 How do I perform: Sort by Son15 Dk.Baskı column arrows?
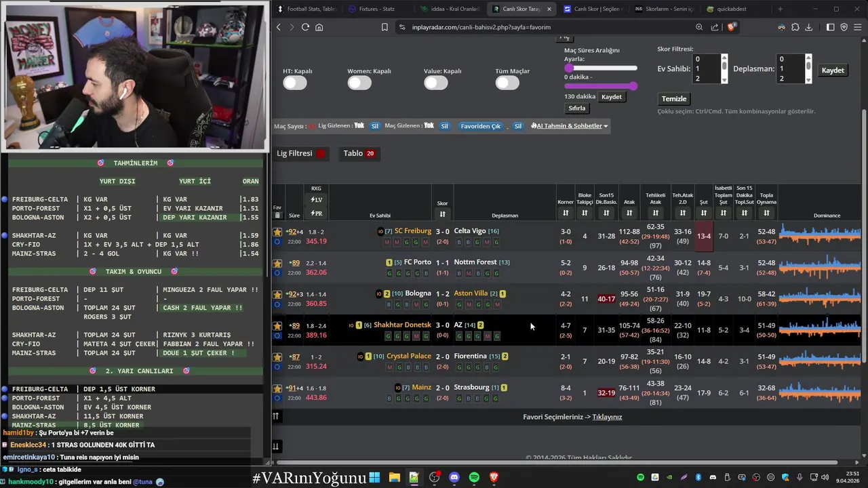pos(606,213)
